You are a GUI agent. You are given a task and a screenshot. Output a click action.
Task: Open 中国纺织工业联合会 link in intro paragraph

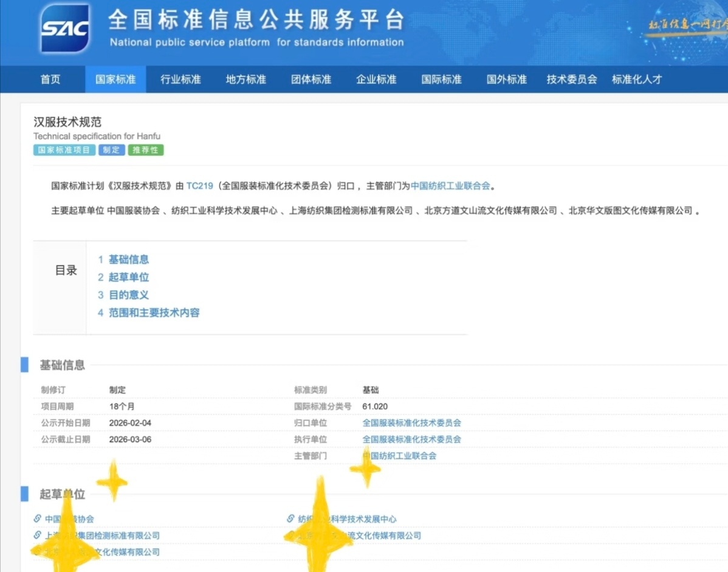(x=450, y=186)
